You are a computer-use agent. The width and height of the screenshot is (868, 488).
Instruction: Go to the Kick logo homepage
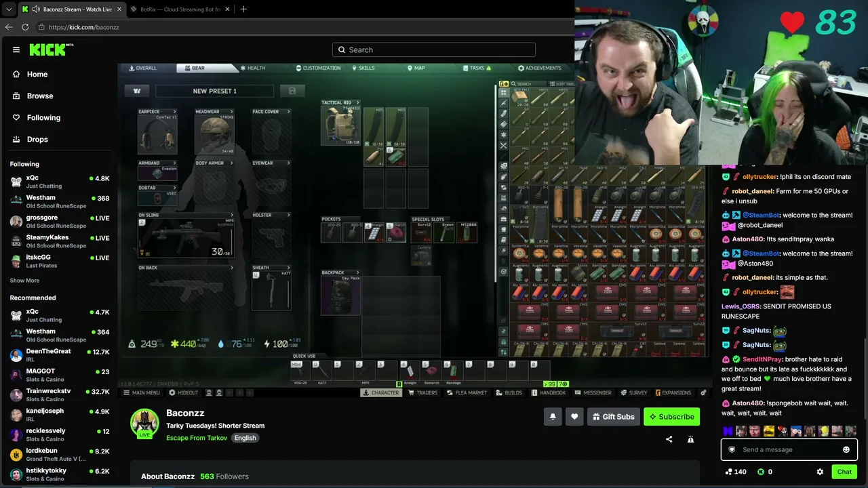51,49
